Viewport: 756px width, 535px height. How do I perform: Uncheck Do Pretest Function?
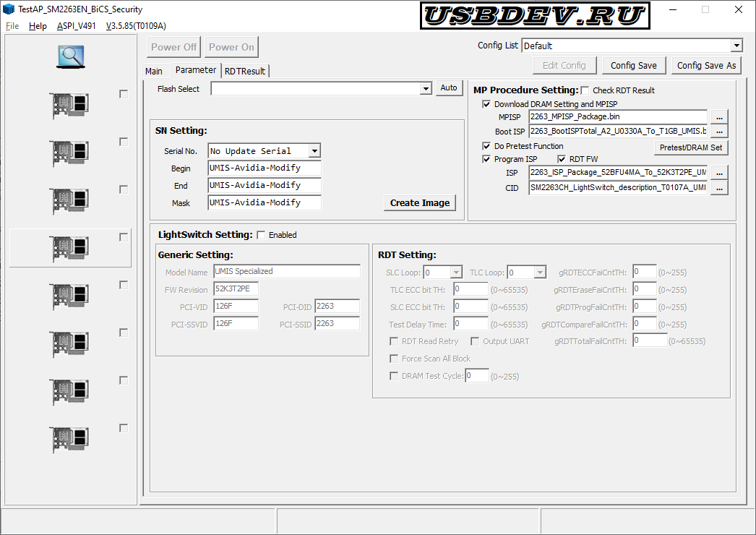(x=486, y=146)
